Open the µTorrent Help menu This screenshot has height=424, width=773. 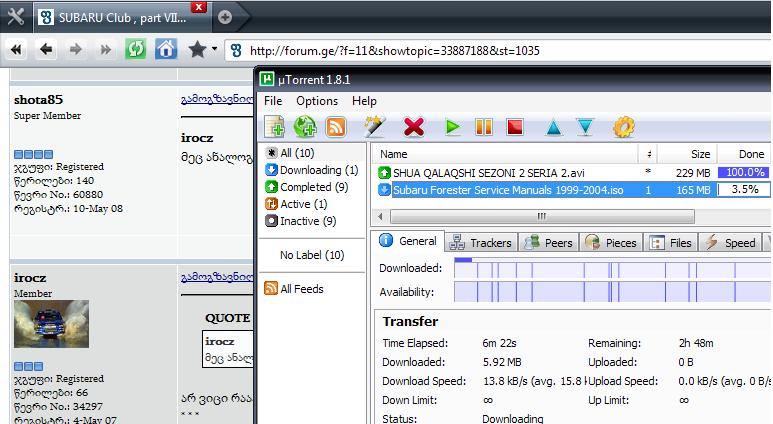(364, 101)
